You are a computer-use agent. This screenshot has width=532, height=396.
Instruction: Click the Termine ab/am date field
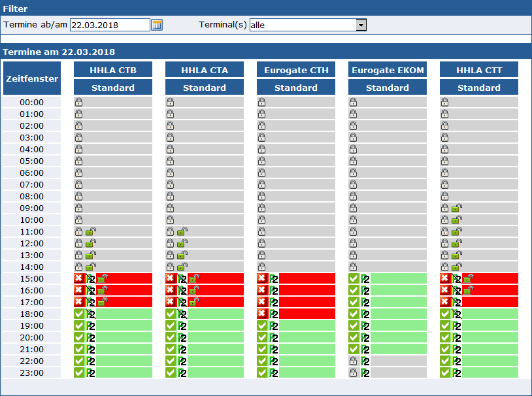point(110,25)
